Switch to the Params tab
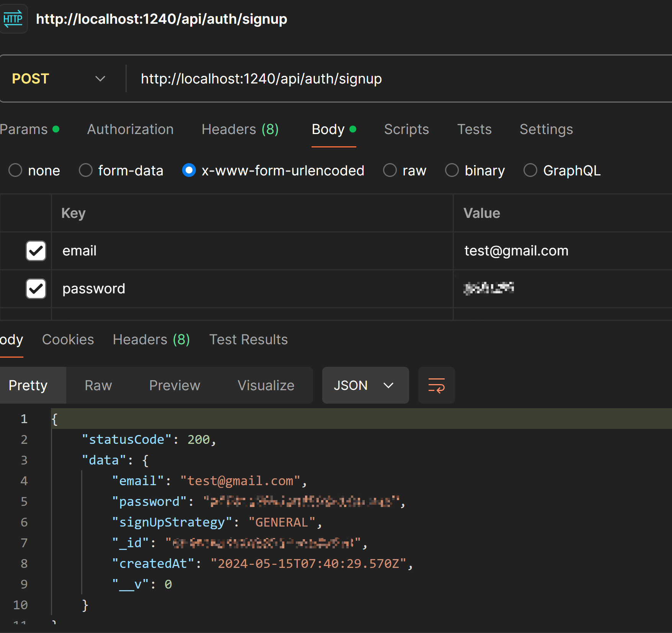The width and height of the screenshot is (672, 633). pyautogui.click(x=29, y=129)
